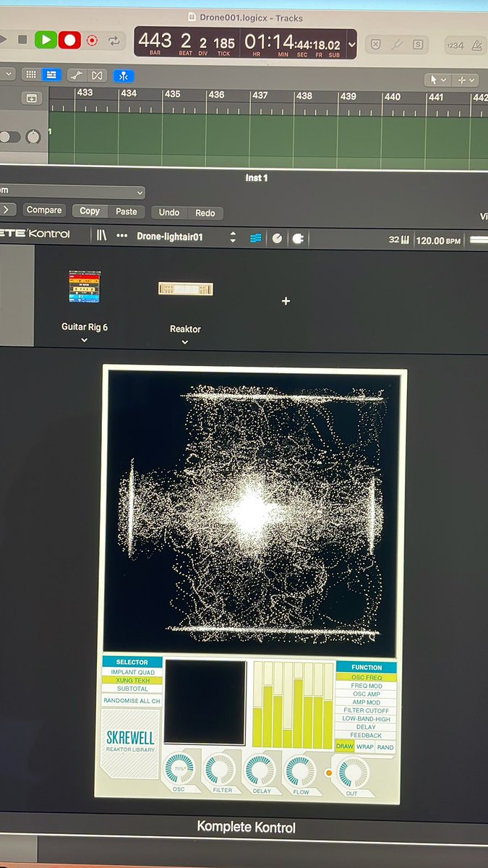Click the Drone-lightair01 preset name

click(x=170, y=237)
